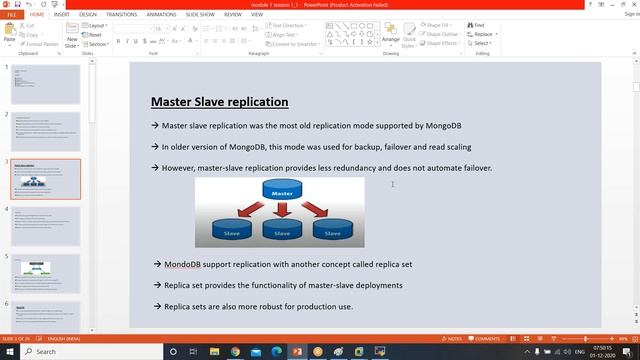Click the Windows Start button
This screenshot has height=360, width=640.
[10, 351]
